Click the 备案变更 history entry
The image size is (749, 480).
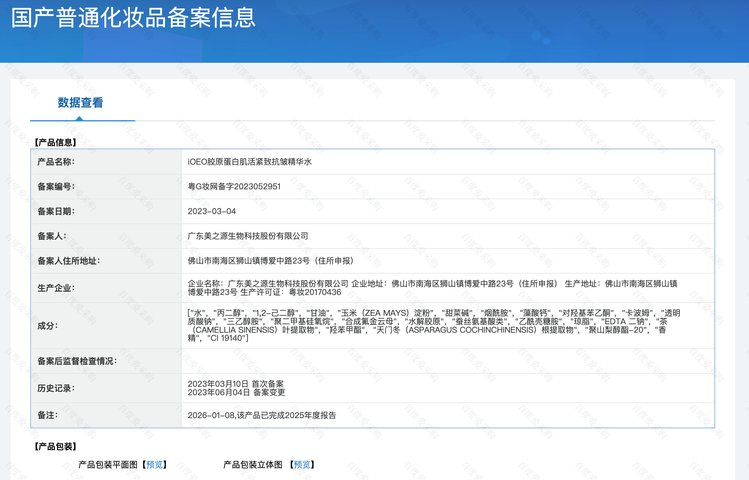[236, 392]
